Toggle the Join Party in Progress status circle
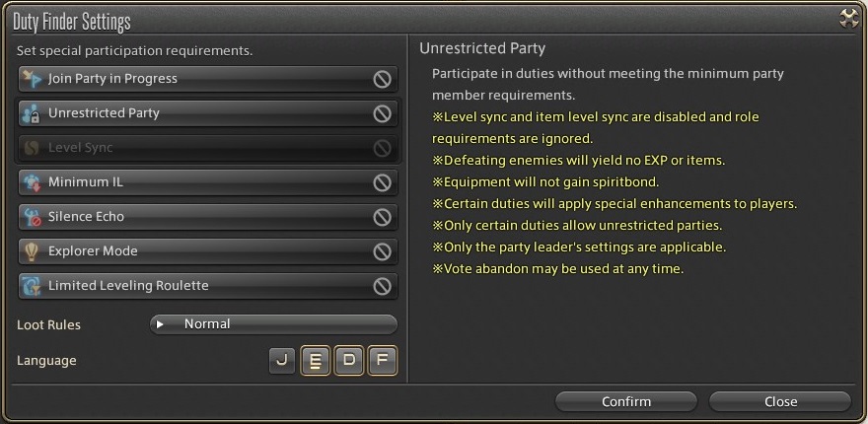The width and height of the screenshot is (868, 424). [382, 79]
